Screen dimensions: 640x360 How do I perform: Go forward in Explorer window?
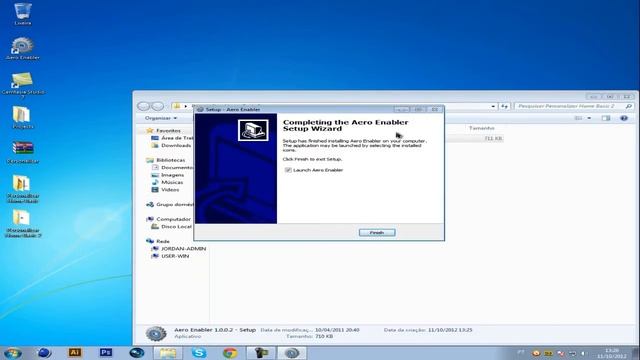coord(158,106)
